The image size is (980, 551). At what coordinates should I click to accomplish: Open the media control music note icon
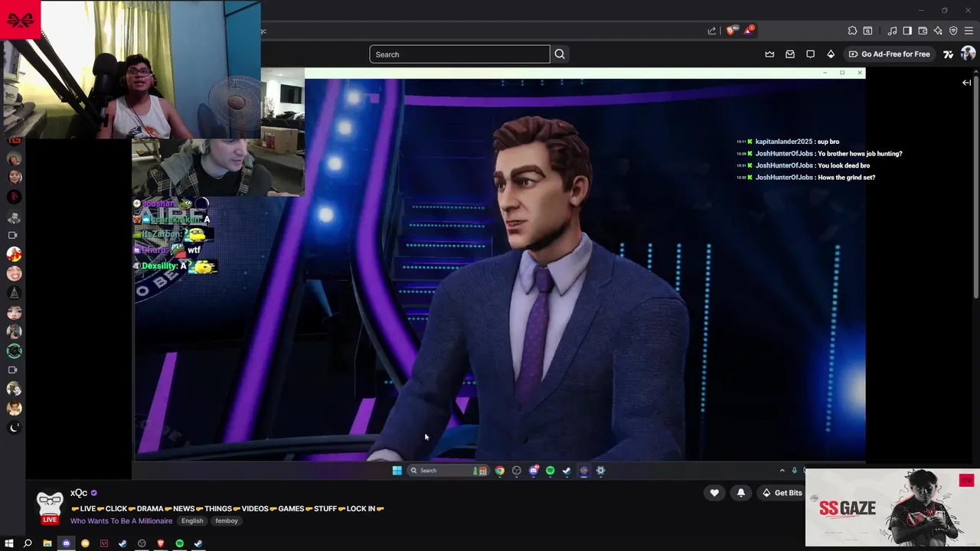coord(892,31)
